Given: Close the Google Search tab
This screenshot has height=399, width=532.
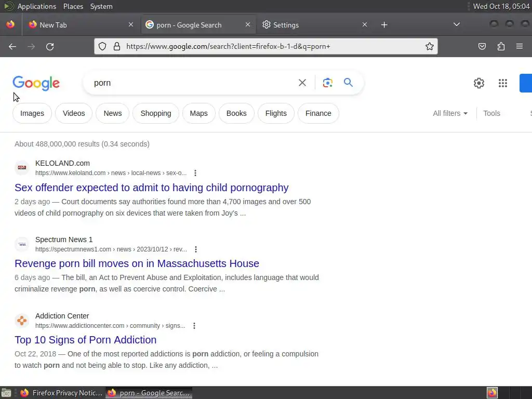Looking at the screenshot, I should 248,24.
